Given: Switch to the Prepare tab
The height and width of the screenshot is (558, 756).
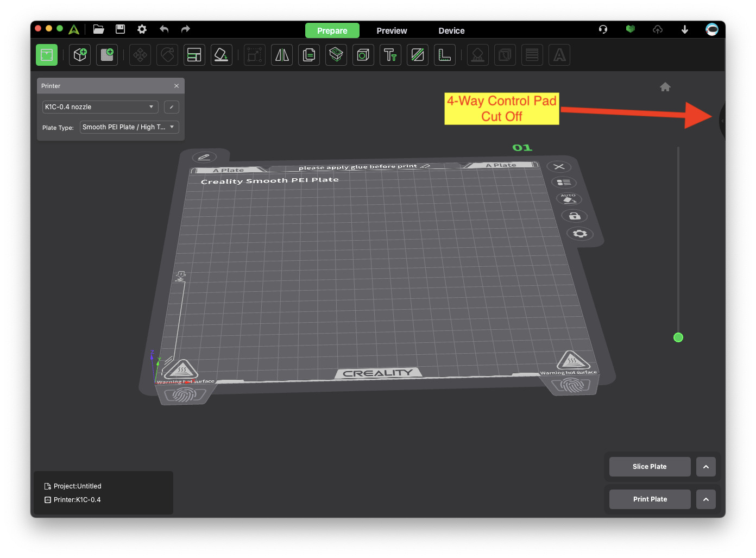Looking at the screenshot, I should (x=332, y=30).
